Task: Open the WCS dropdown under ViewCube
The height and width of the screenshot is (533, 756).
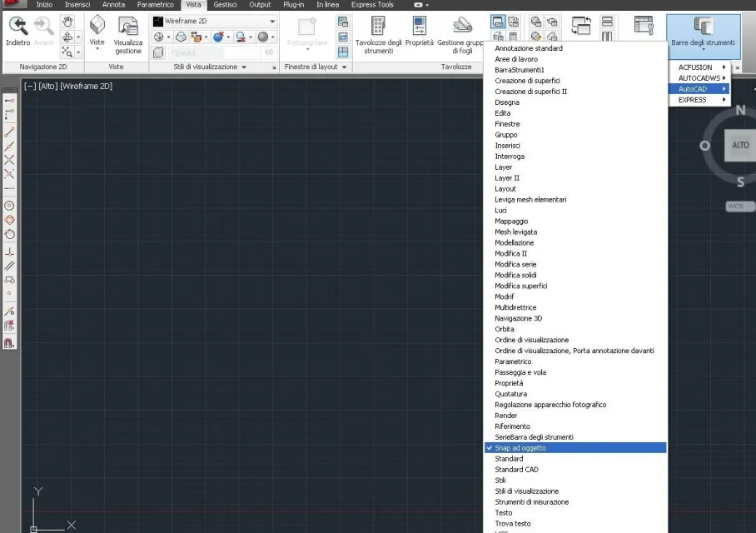Action: 739,206
